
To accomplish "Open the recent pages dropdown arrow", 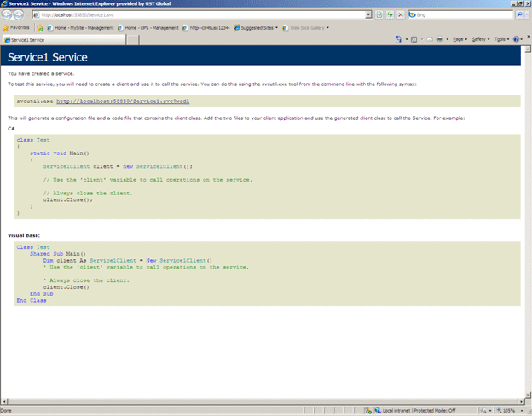I will point(26,15).
